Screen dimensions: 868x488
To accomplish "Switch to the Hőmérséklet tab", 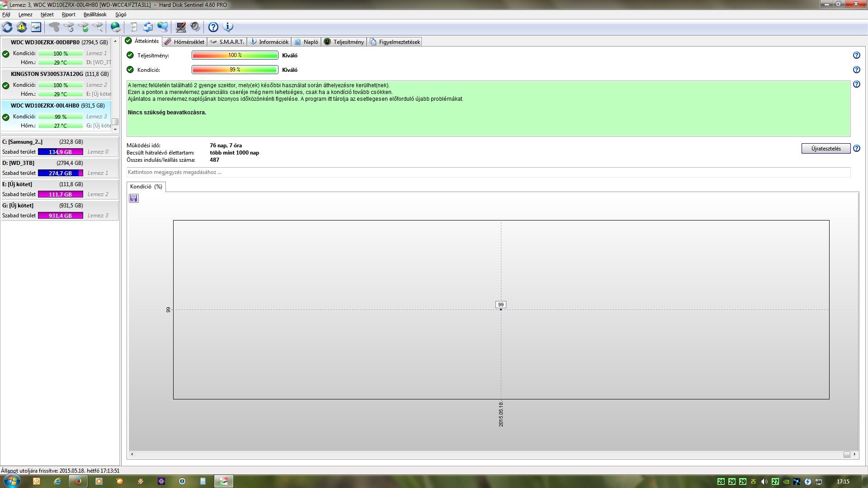I will click(184, 42).
